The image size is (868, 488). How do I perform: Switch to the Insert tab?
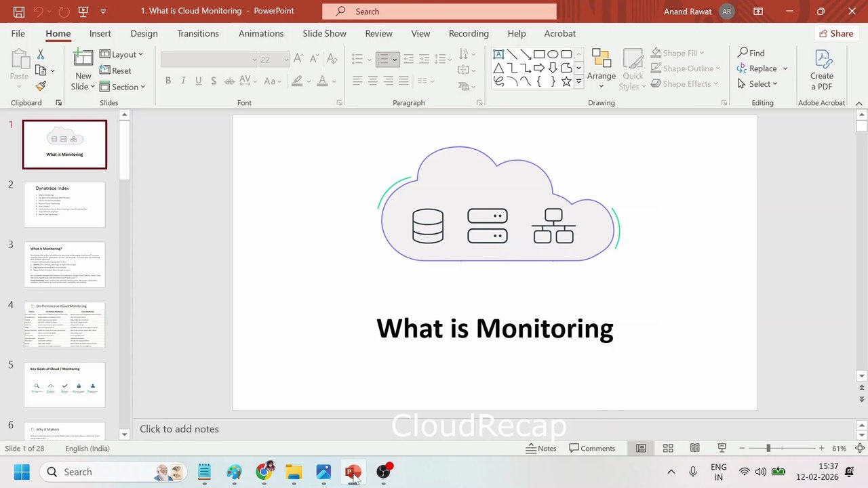click(100, 33)
